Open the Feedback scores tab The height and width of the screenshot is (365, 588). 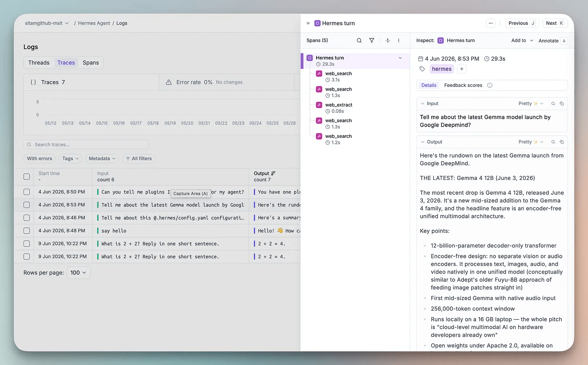(x=463, y=85)
